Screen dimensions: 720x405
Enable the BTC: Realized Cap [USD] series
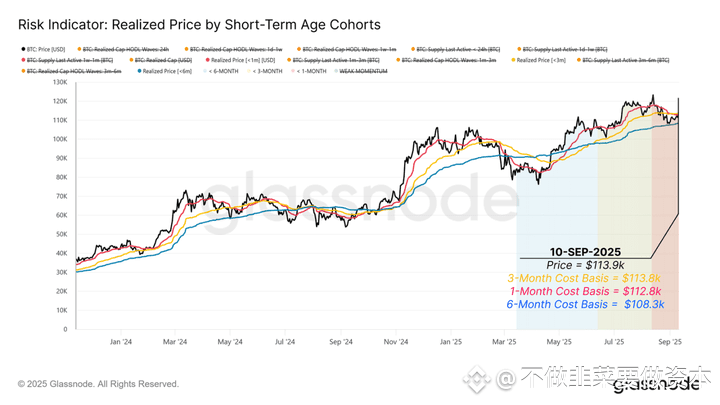click(160, 60)
